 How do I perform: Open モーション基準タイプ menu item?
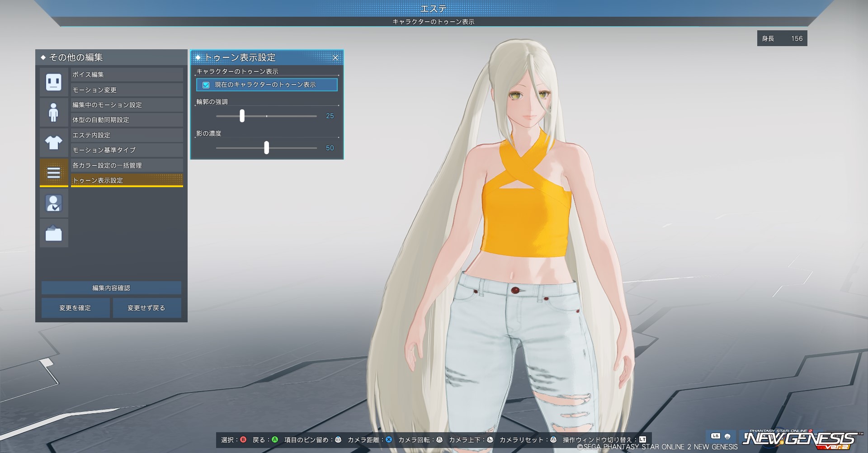point(127,150)
